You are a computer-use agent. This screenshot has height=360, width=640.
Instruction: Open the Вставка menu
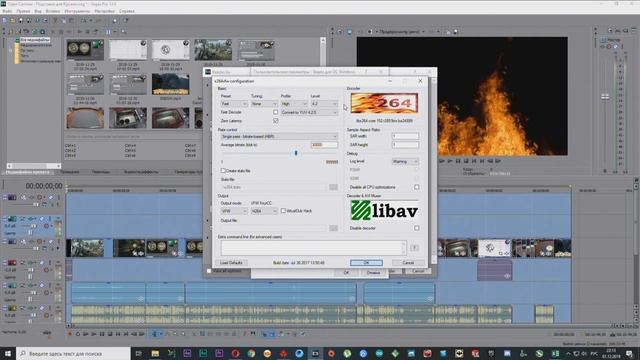coord(53,11)
